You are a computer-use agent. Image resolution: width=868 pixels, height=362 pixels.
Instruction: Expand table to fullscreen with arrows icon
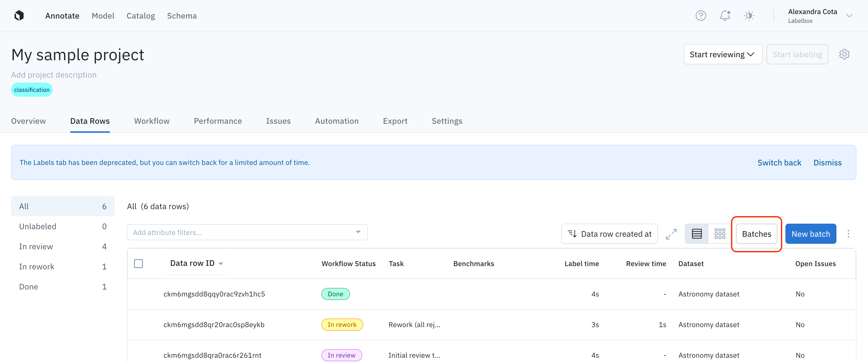[x=671, y=234]
